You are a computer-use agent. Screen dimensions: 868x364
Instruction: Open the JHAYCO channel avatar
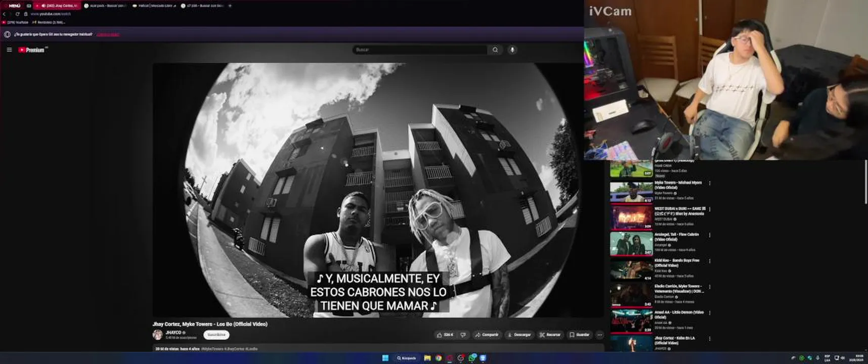158,335
